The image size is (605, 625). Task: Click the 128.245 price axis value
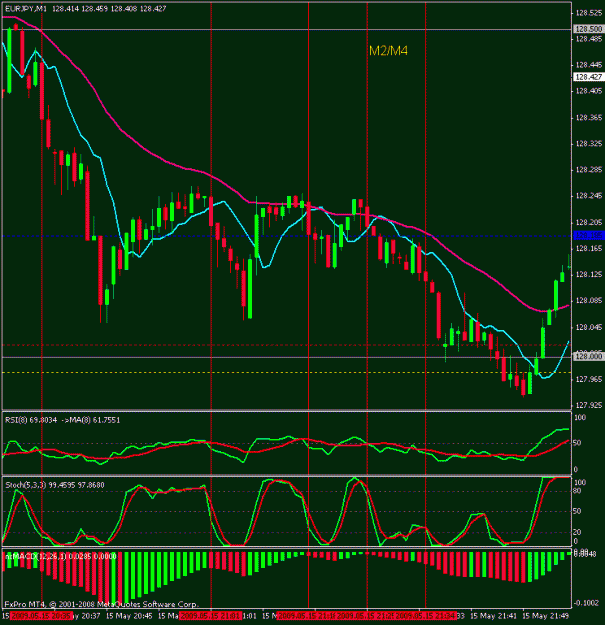pyautogui.click(x=589, y=196)
